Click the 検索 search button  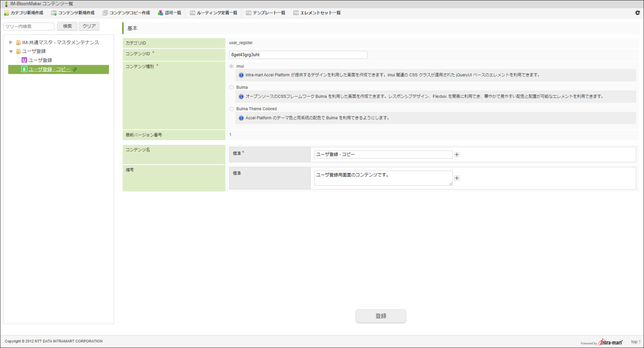[67, 26]
